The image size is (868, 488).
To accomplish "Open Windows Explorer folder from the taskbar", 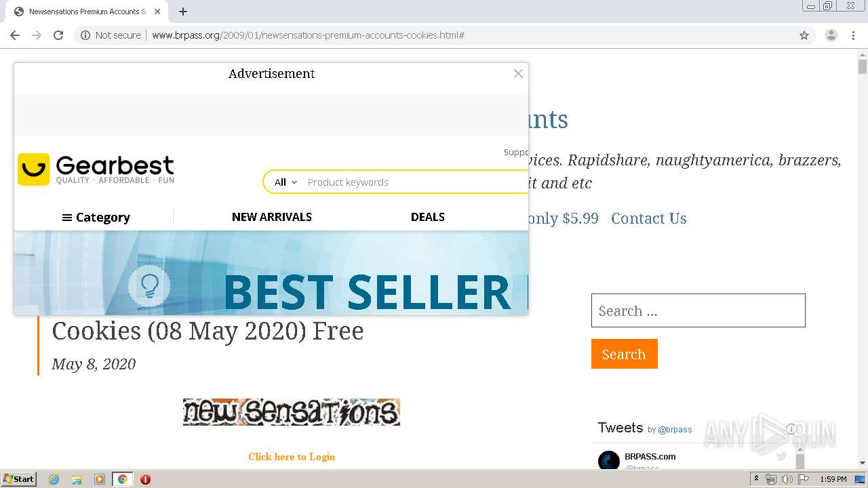I will click(77, 479).
